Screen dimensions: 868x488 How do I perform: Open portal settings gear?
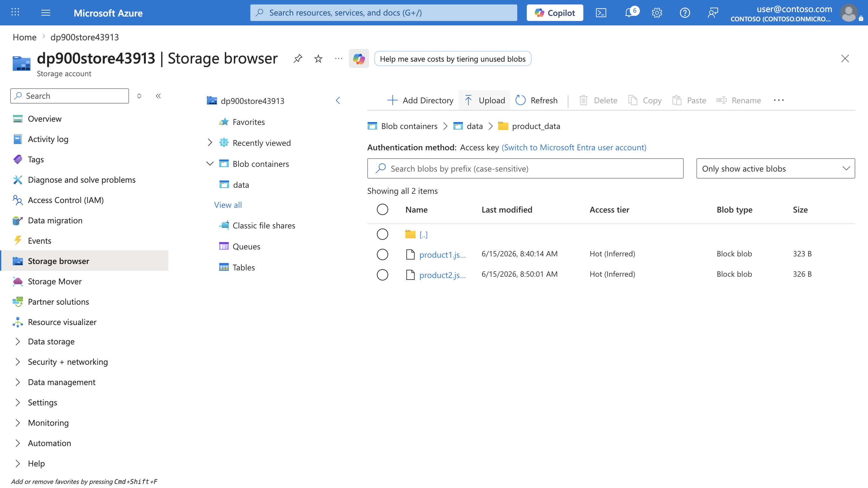657,12
